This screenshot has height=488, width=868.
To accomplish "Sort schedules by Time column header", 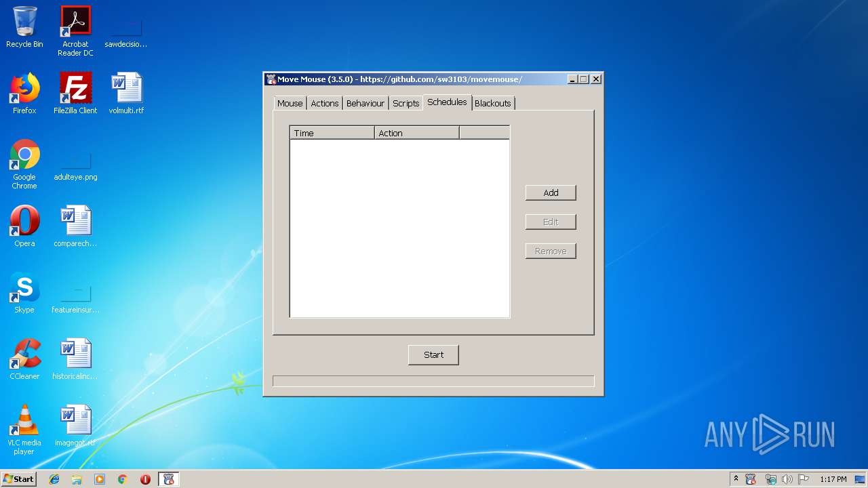I will point(332,133).
